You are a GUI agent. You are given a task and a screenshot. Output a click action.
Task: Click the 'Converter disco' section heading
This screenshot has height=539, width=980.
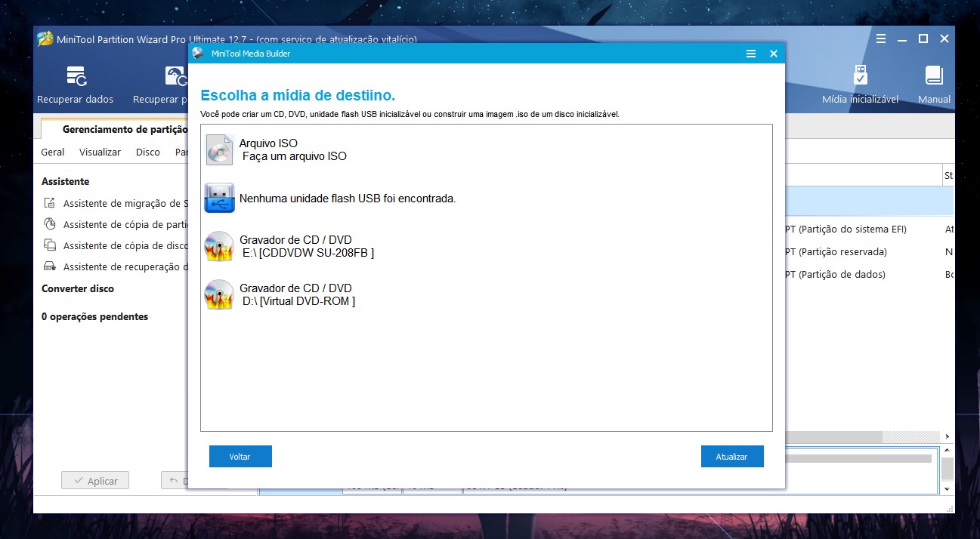(78, 288)
